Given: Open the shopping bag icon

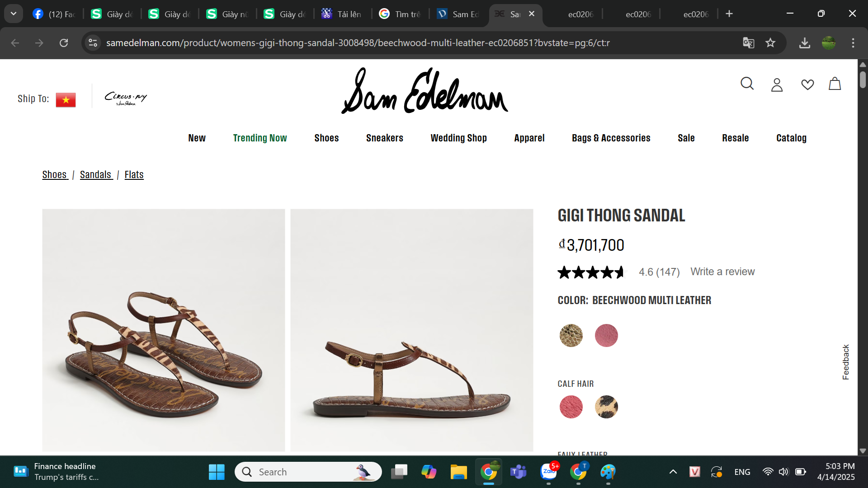Looking at the screenshot, I should click(x=835, y=84).
